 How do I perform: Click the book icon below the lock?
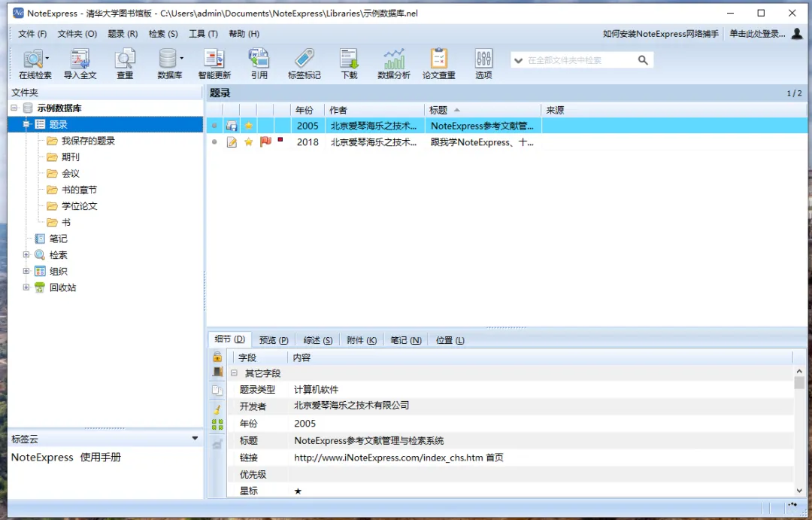(217, 372)
